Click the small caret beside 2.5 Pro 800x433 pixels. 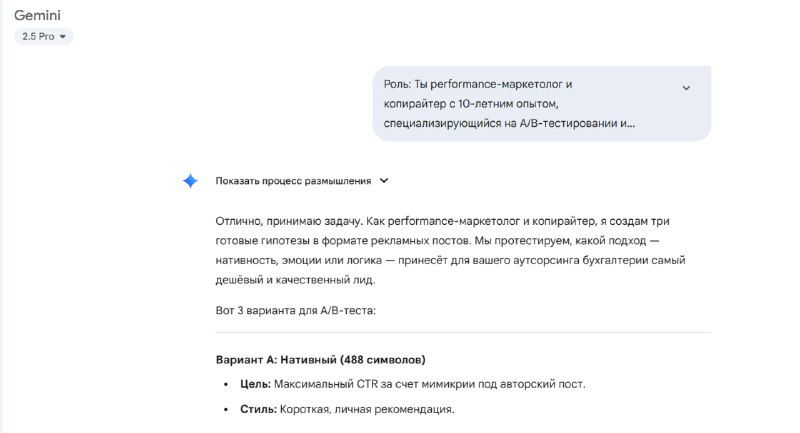coord(64,37)
